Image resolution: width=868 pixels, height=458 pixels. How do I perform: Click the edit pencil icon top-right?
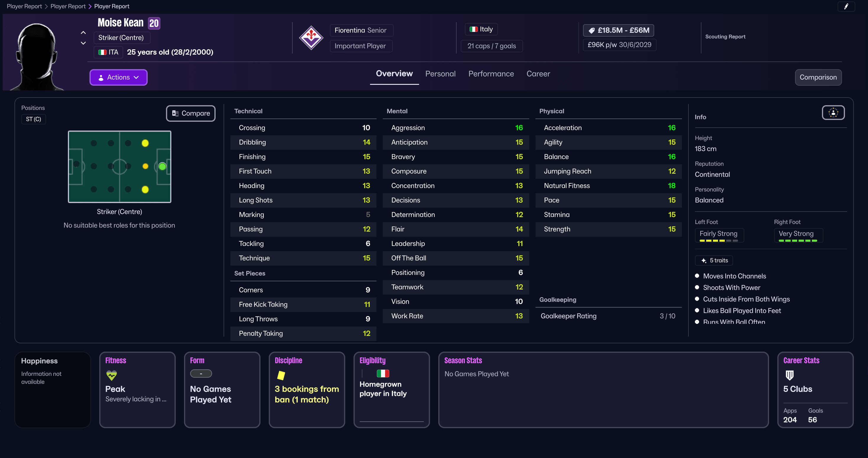point(847,7)
